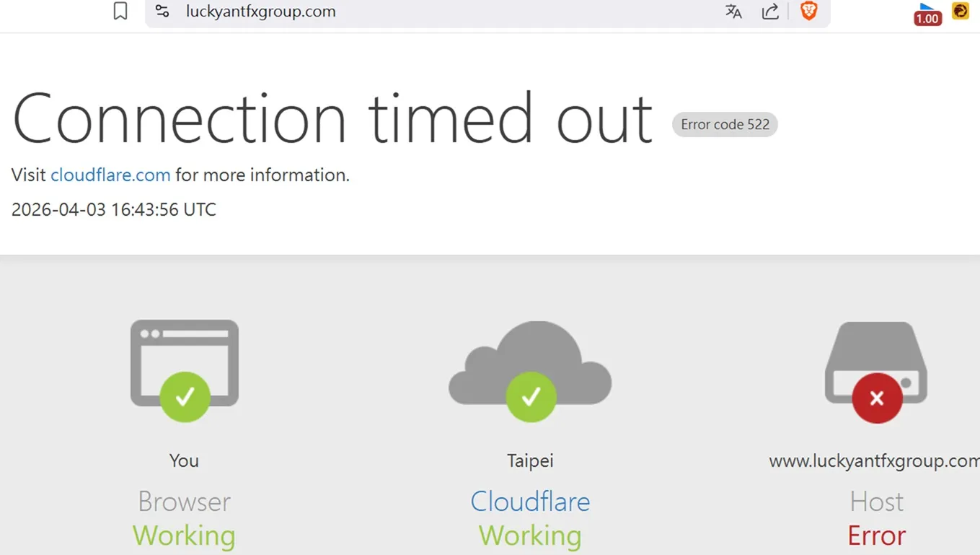Open the extension with the red 1.00 badge
The width and height of the screenshot is (980, 555).
(x=927, y=14)
